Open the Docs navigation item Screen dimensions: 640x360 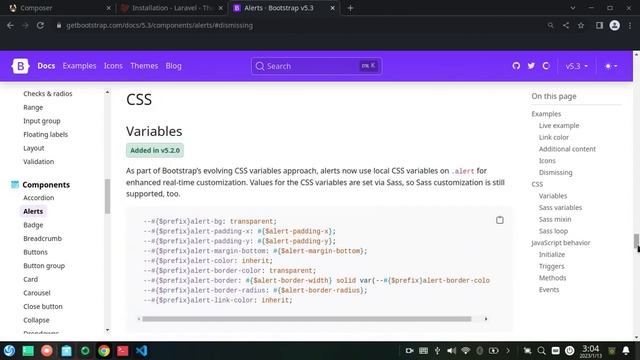[x=46, y=66]
